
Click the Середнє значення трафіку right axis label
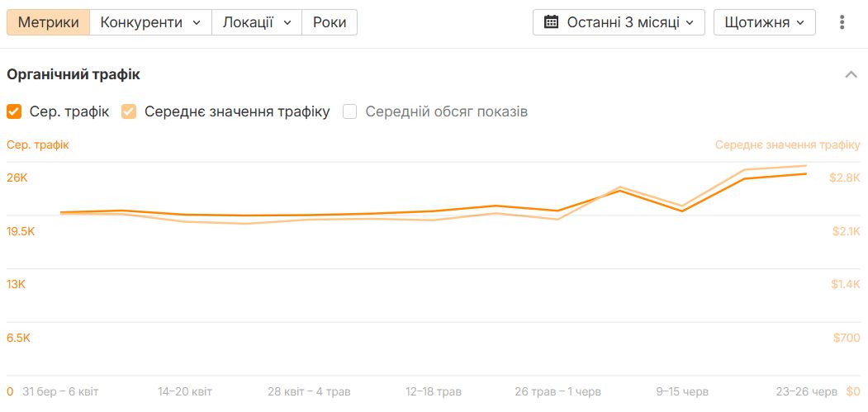(x=787, y=144)
